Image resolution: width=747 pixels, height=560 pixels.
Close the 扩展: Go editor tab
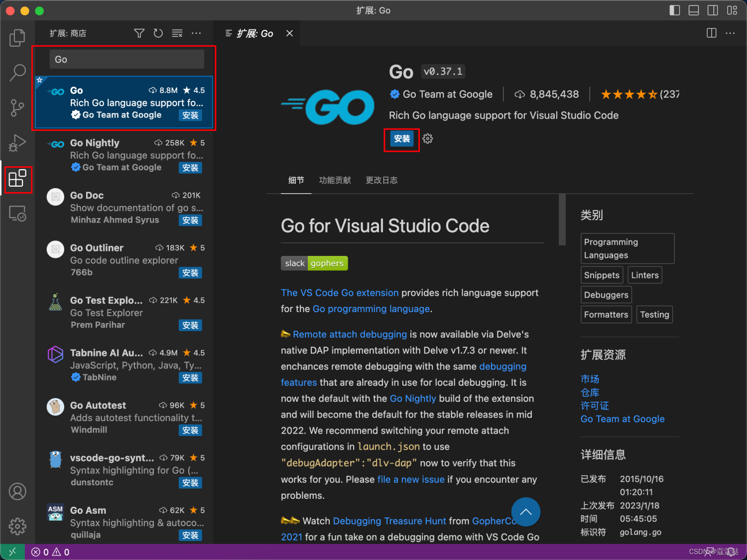pyautogui.click(x=289, y=33)
